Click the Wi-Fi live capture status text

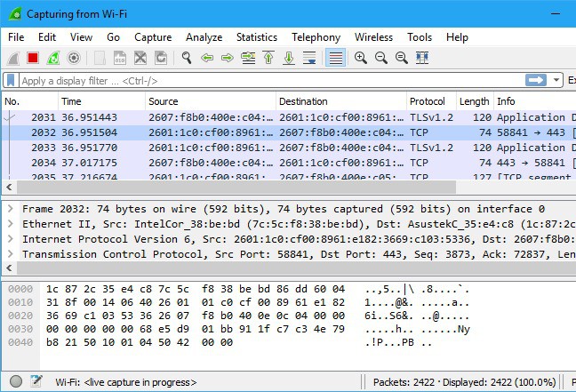click(x=126, y=382)
